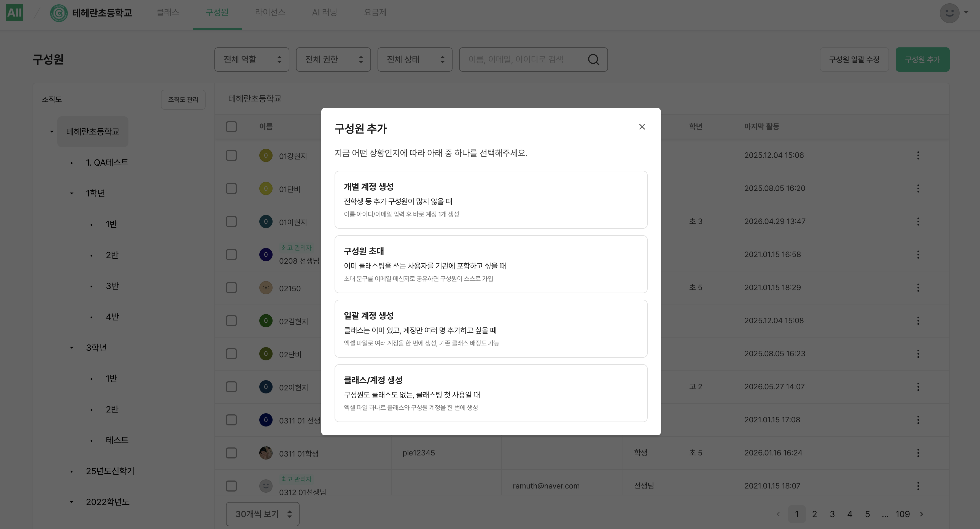This screenshot has height=529, width=980.
Task: Check the 01강현지 row checkbox
Action: coord(231,155)
